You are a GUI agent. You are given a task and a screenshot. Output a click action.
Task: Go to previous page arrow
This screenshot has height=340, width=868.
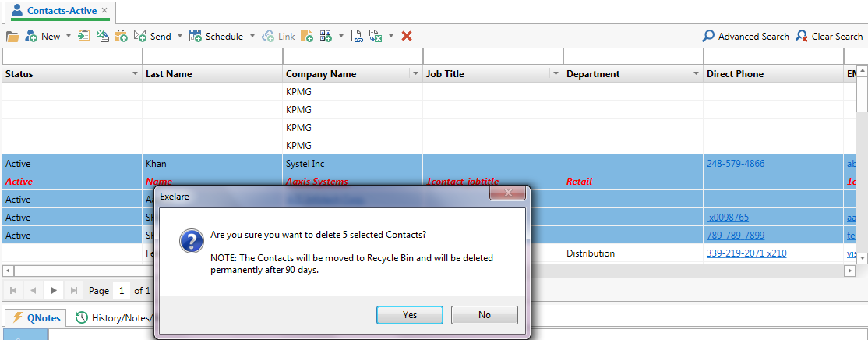coord(34,290)
